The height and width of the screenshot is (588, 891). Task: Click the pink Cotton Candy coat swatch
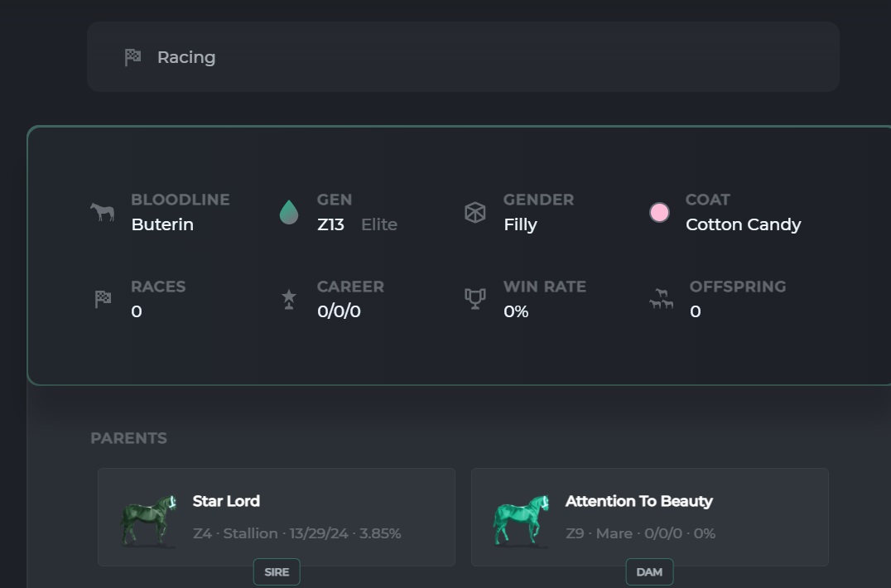659,213
